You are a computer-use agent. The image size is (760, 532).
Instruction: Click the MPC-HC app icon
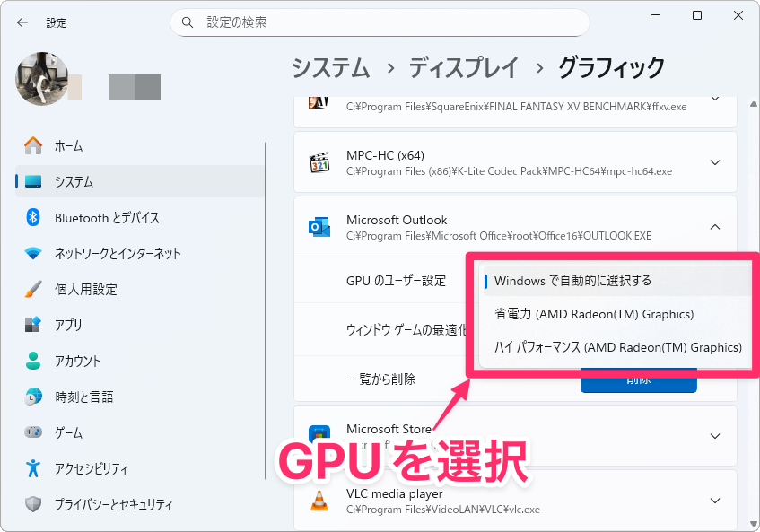click(319, 162)
